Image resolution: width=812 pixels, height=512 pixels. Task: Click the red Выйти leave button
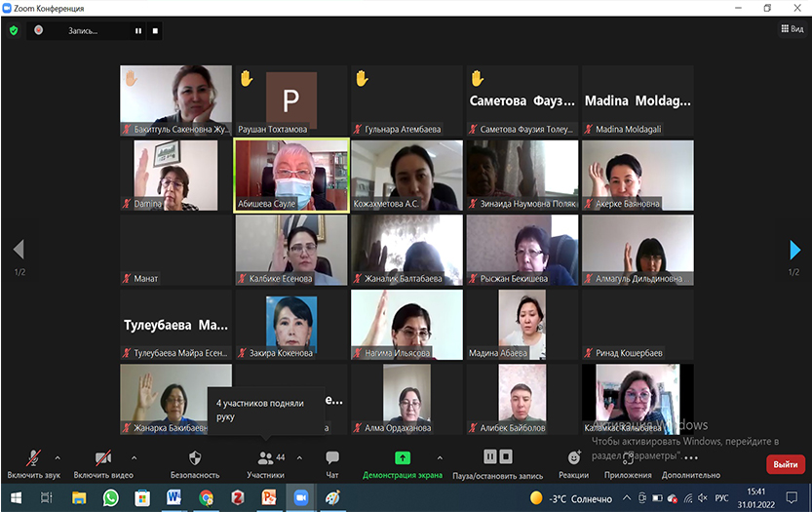pos(785,464)
